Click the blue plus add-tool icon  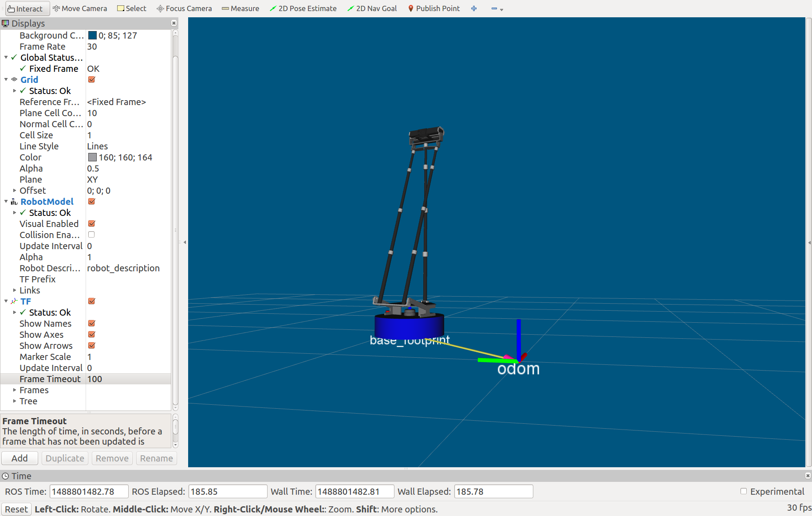click(x=474, y=8)
